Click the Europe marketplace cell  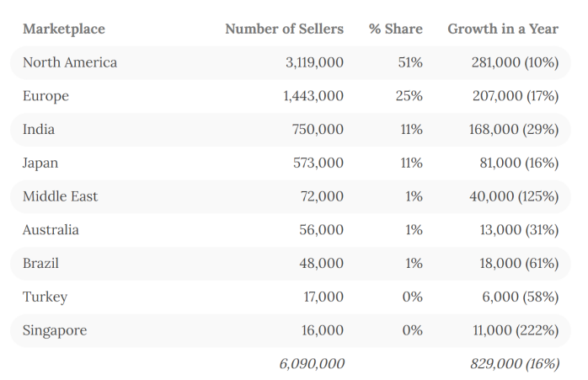[45, 96]
